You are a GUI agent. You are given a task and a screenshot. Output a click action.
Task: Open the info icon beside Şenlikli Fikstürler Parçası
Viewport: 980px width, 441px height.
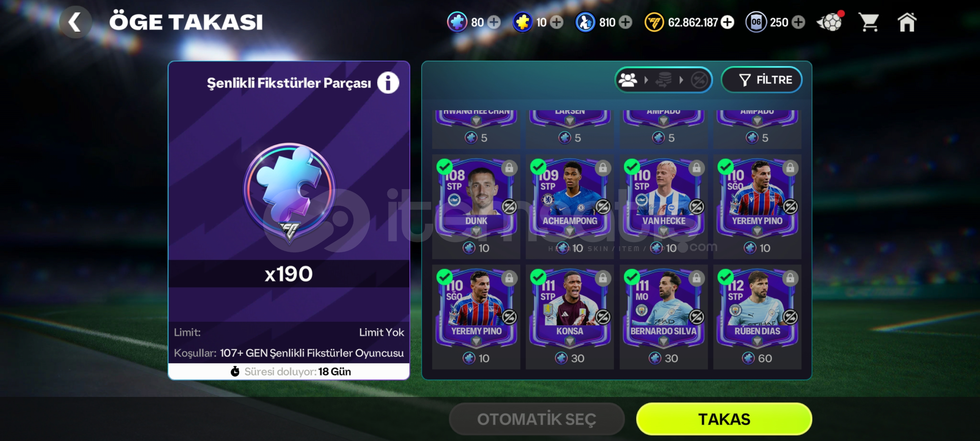[x=388, y=83]
